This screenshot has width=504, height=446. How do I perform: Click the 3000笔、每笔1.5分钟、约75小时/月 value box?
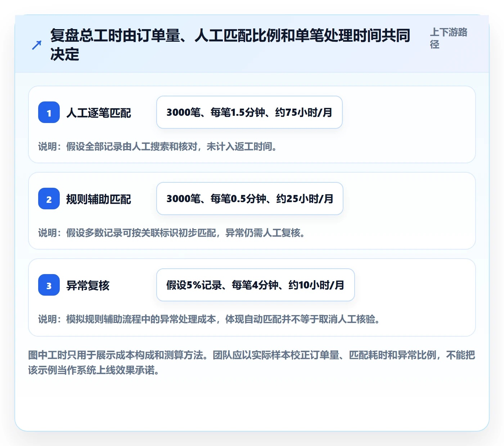pos(249,112)
